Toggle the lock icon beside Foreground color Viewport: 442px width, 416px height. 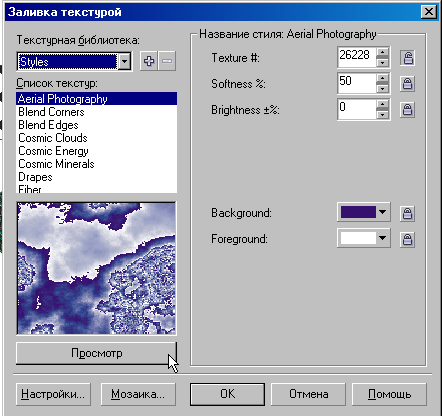407,239
